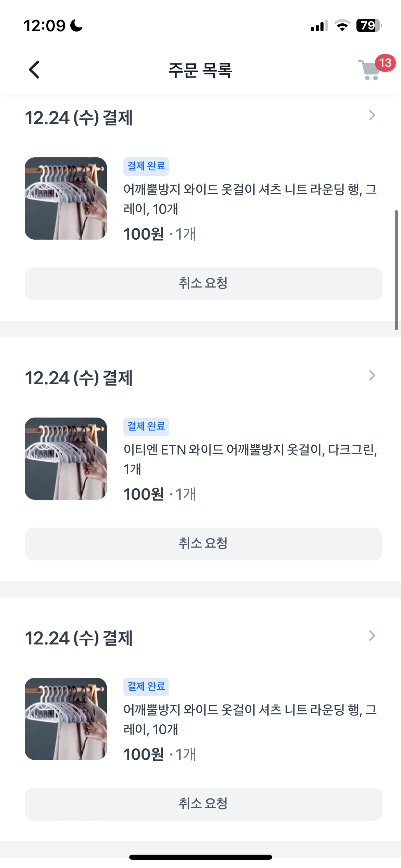Expand the second 12.24 order details chevron
The image size is (401, 868).
click(x=372, y=376)
